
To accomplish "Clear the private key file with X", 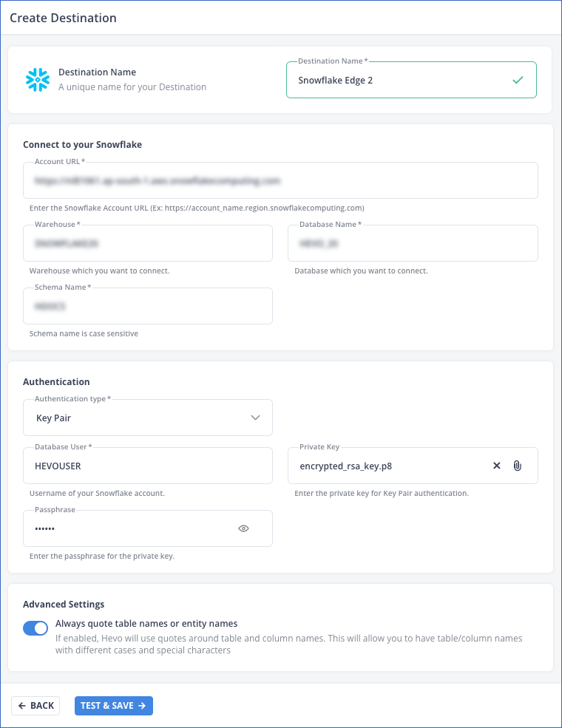I will 497,466.
